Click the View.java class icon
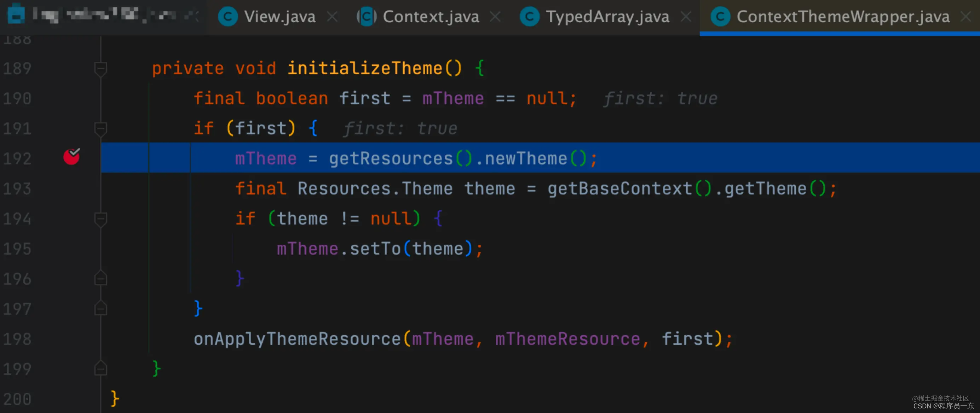Screen dimensions: 980x413 pyautogui.click(x=228, y=17)
